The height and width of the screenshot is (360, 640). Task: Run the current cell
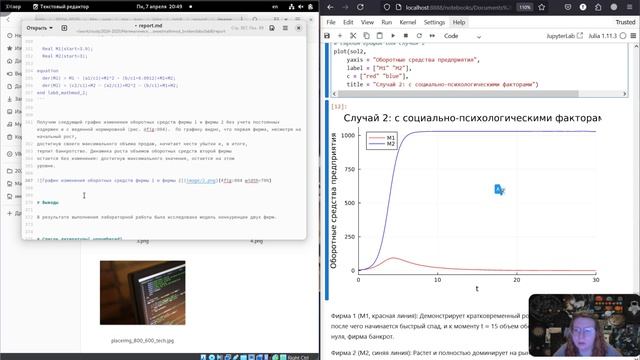pos(393,36)
